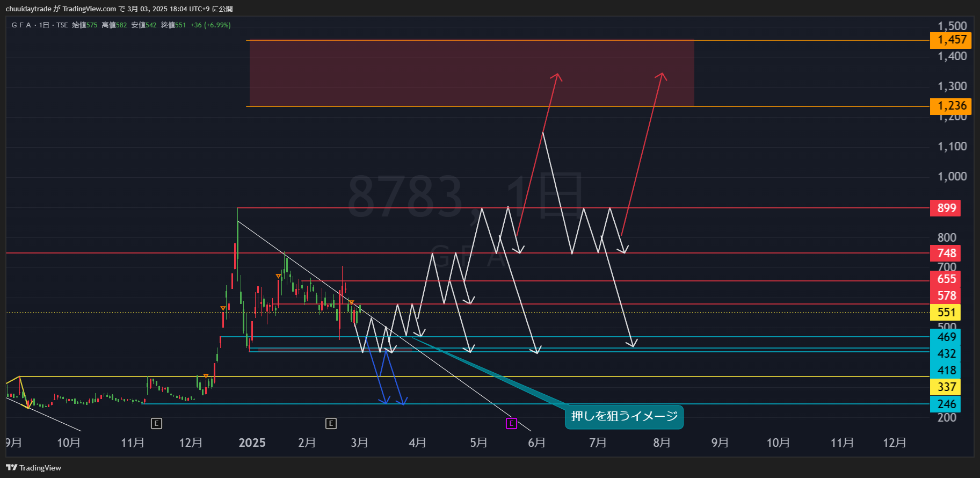Click the gray E marker below November
The height and width of the screenshot is (478, 980).
156,424
